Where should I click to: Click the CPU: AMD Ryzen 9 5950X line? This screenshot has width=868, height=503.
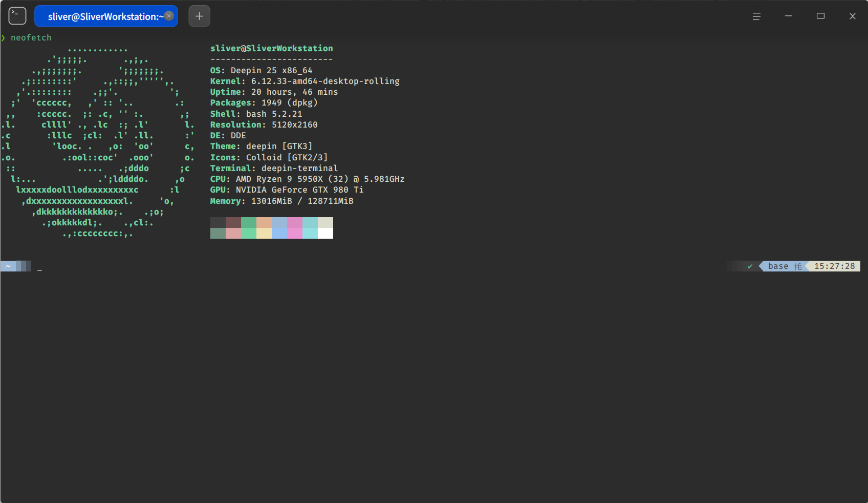pos(308,179)
